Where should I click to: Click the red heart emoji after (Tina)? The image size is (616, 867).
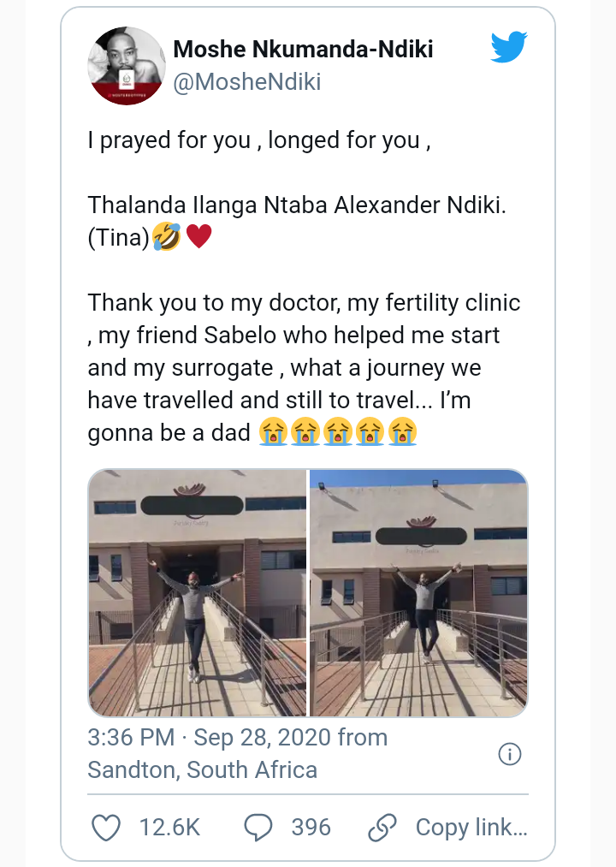(198, 237)
